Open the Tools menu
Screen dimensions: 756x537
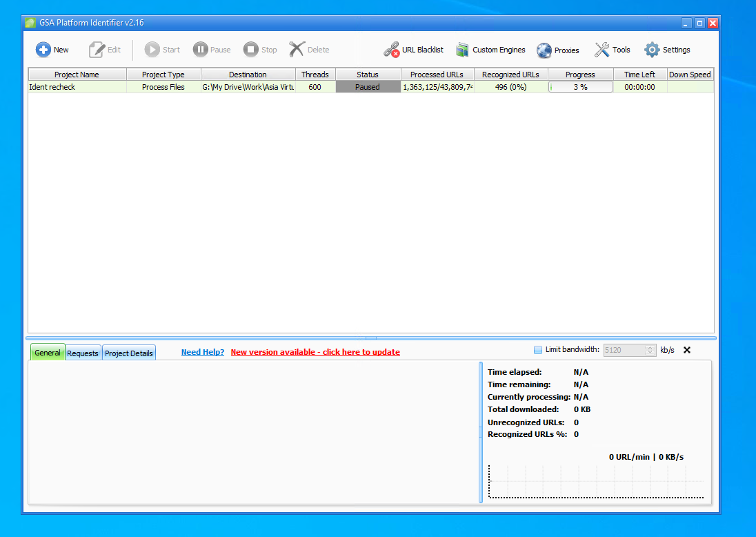pyautogui.click(x=602, y=50)
